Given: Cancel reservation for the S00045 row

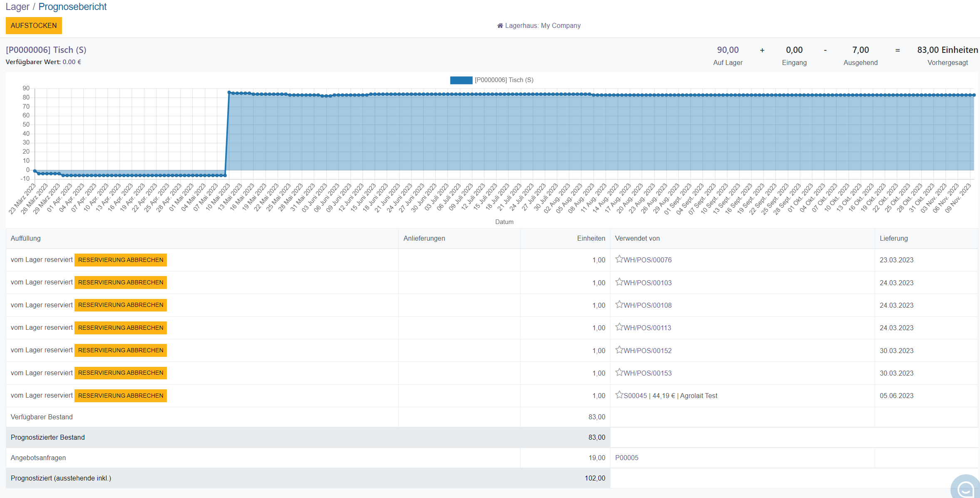Looking at the screenshot, I should pyautogui.click(x=121, y=396).
